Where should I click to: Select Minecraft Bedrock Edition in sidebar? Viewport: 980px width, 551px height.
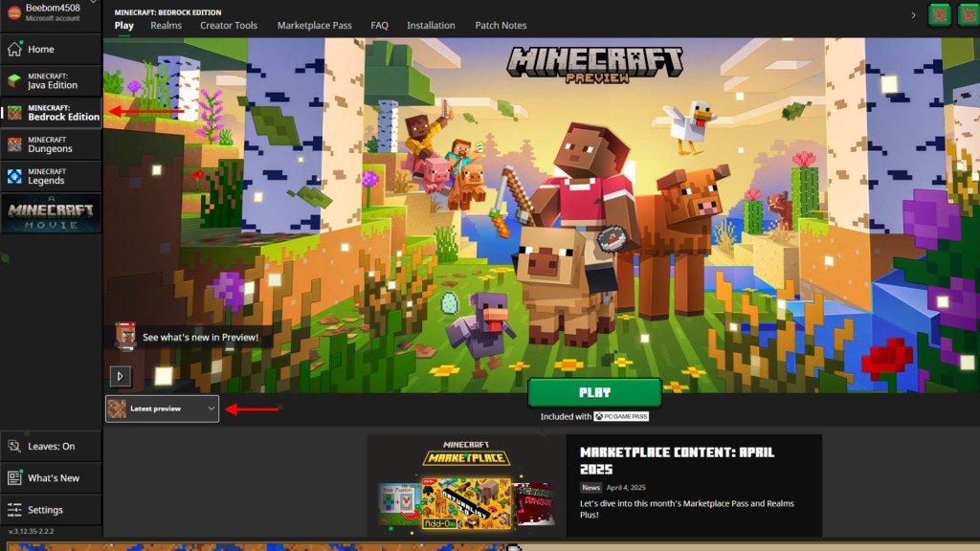click(x=54, y=113)
